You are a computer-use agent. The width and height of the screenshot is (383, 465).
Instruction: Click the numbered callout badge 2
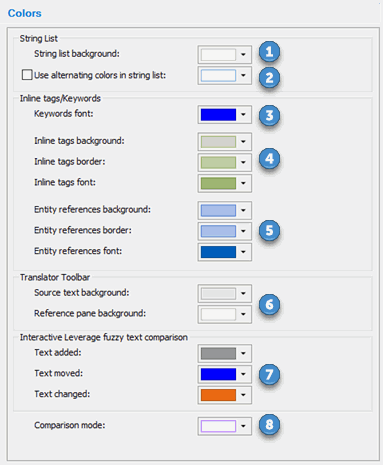[269, 78]
